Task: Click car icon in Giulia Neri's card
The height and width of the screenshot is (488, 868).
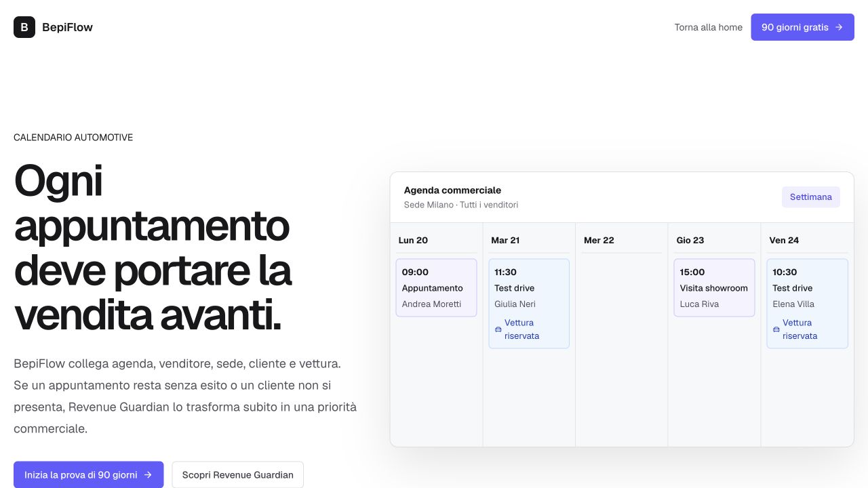Action: (x=498, y=329)
